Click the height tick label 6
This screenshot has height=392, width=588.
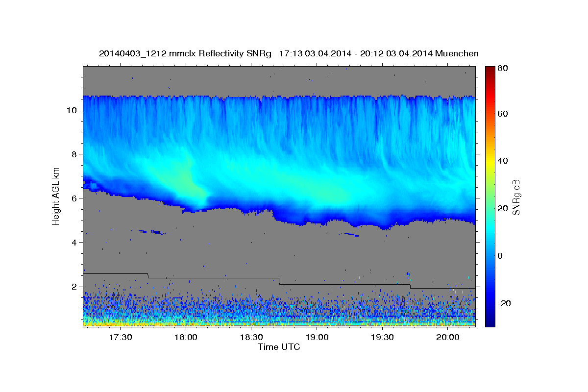click(74, 198)
